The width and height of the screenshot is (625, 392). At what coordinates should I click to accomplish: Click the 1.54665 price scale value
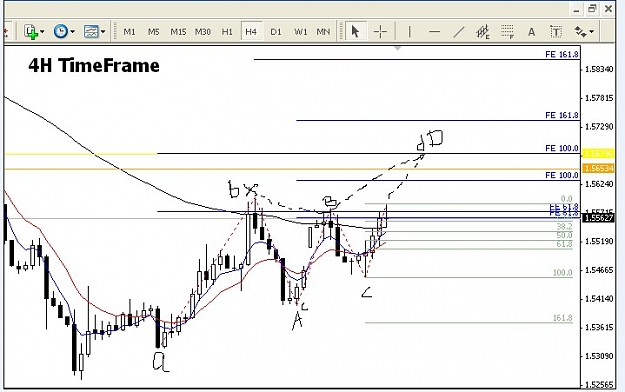pos(599,270)
